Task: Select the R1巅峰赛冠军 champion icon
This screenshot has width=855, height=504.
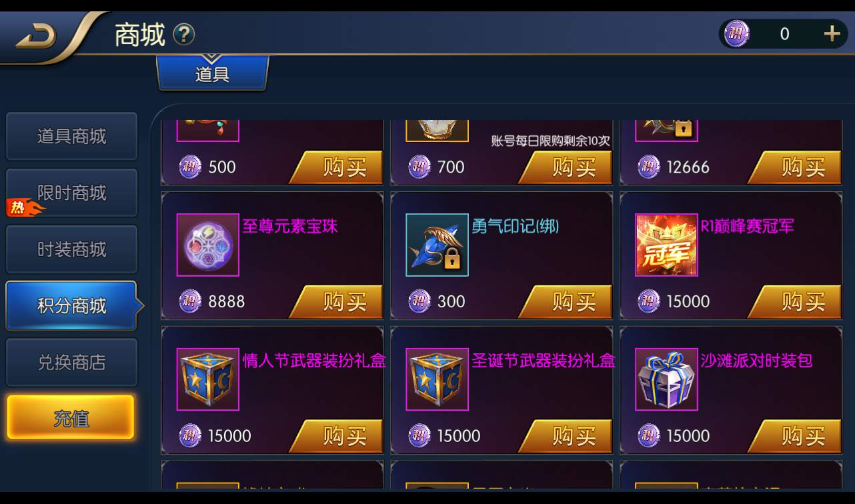Action: [x=666, y=245]
